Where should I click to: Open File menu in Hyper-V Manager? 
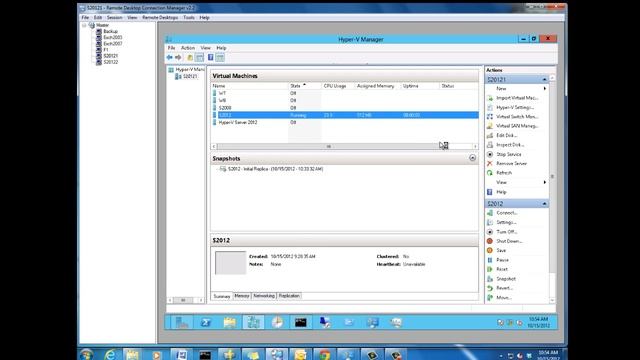click(x=171, y=48)
